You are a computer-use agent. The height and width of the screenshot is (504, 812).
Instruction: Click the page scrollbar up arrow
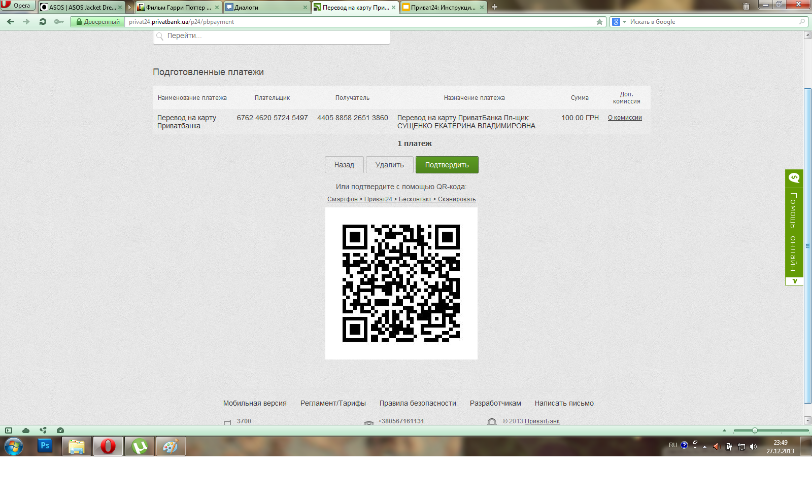[x=807, y=35]
